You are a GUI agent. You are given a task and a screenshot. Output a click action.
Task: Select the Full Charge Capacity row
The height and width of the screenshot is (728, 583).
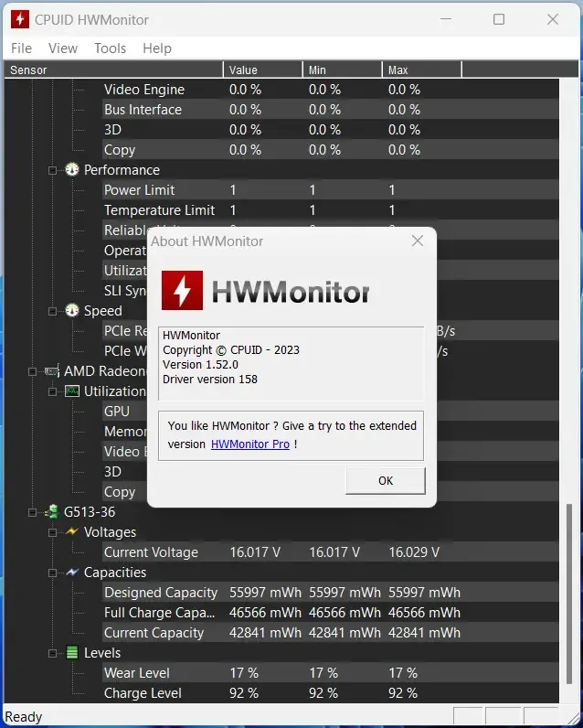click(x=331, y=613)
